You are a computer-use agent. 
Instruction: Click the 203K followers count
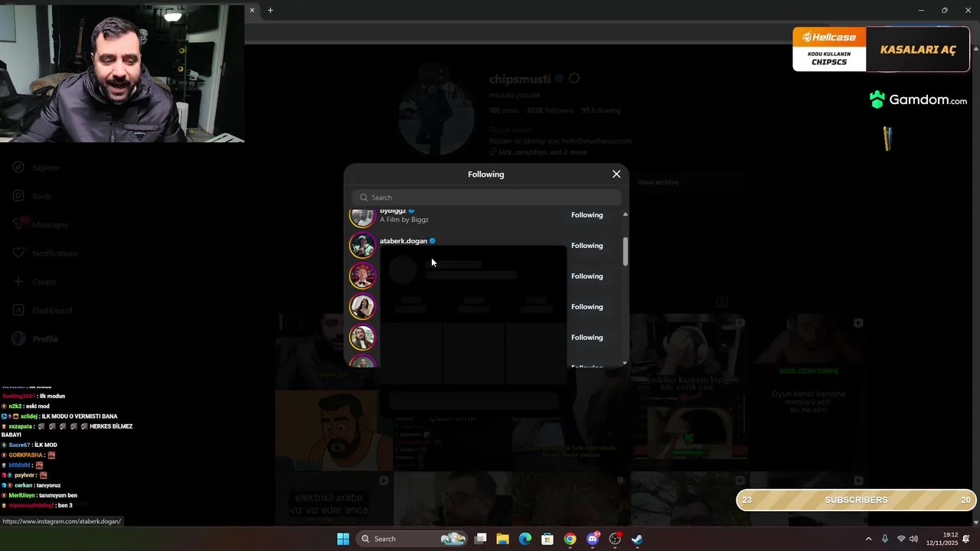tap(550, 110)
